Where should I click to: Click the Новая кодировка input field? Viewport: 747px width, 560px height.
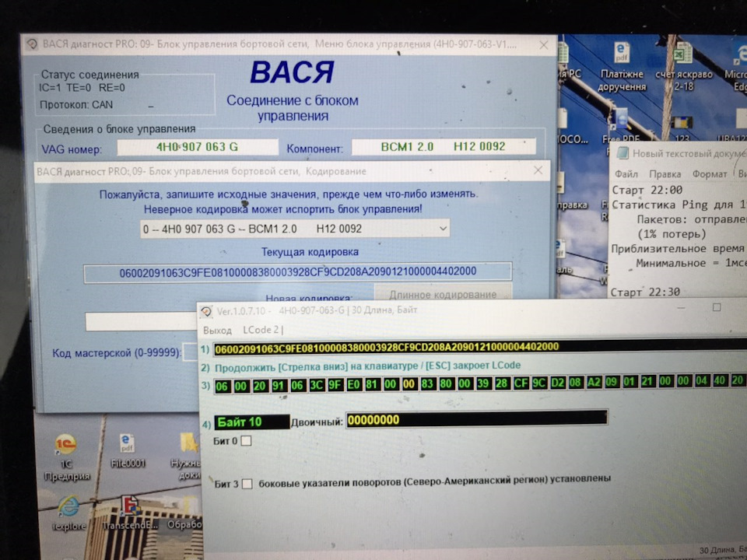coord(142,321)
